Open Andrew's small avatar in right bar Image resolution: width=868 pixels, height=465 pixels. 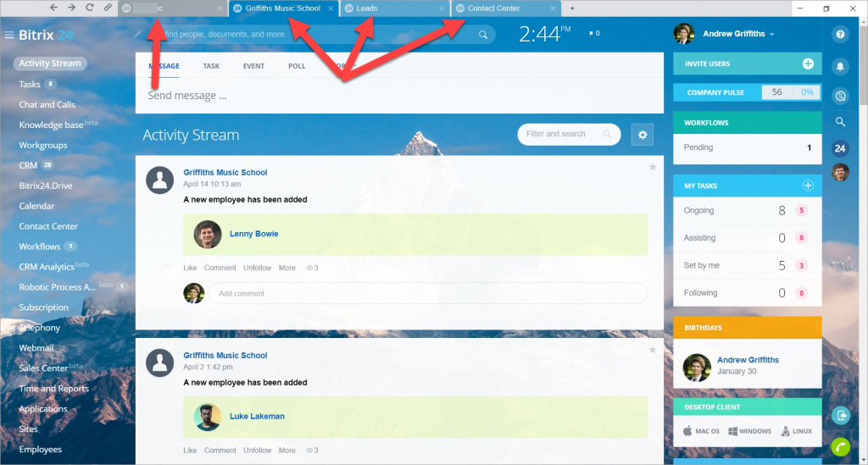click(840, 173)
